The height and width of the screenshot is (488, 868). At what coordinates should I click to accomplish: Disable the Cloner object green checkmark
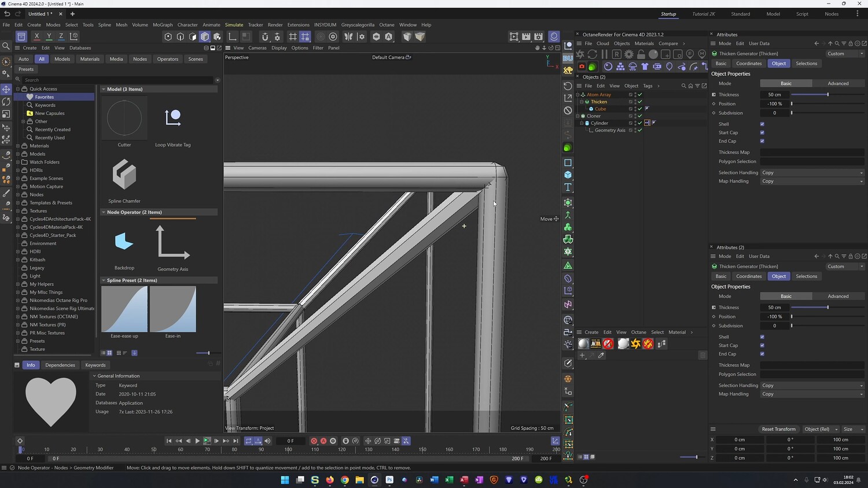pyautogui.click(x=640, y=116)
